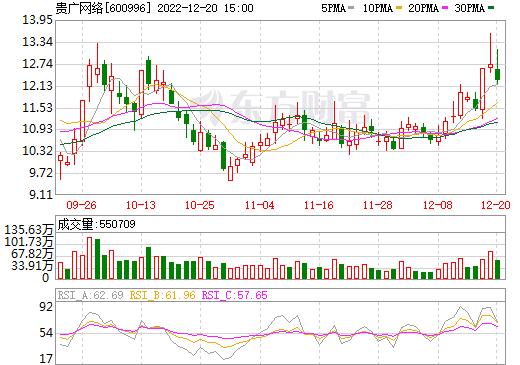Click the 54 label on the RSI axis
Image resolution: width=520 pixels, height=365 pixels.
(x=46, y=333)
